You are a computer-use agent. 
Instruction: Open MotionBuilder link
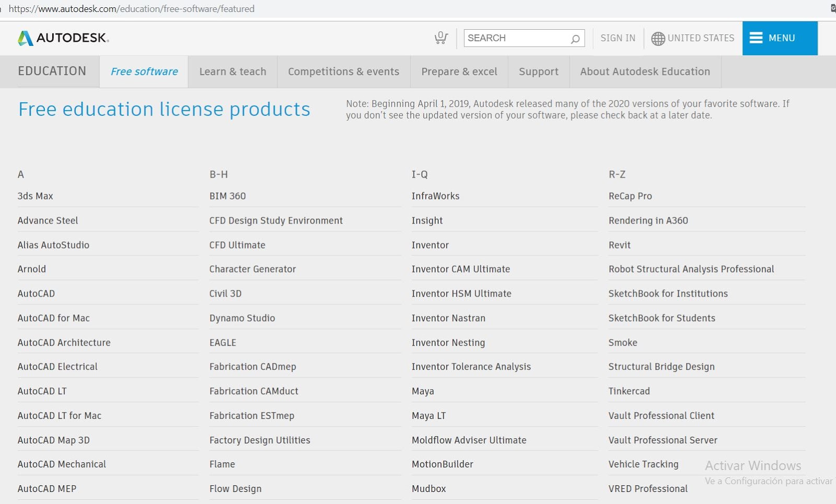click(443, 464)
